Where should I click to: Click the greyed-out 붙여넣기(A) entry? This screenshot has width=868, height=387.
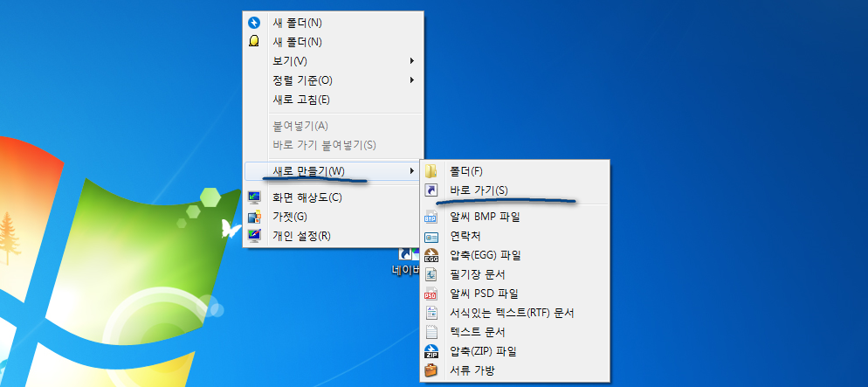pos(334,126)
